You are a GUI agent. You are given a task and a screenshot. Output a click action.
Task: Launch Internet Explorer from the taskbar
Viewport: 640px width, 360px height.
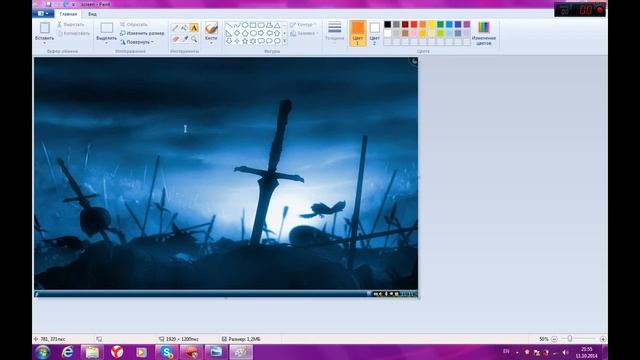(67, 352)
